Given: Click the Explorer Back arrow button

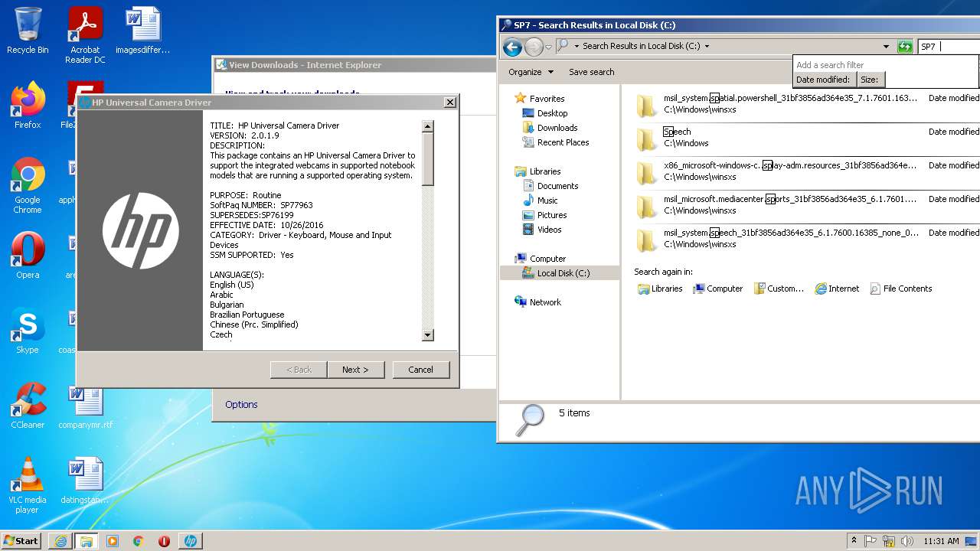Looking at the screenshot, I should coord(512,47).
